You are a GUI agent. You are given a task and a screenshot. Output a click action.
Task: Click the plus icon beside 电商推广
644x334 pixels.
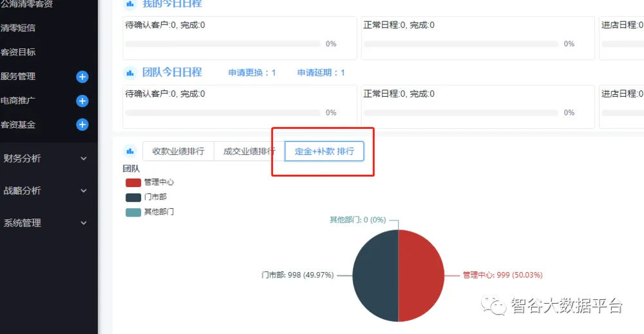point(82,101)
